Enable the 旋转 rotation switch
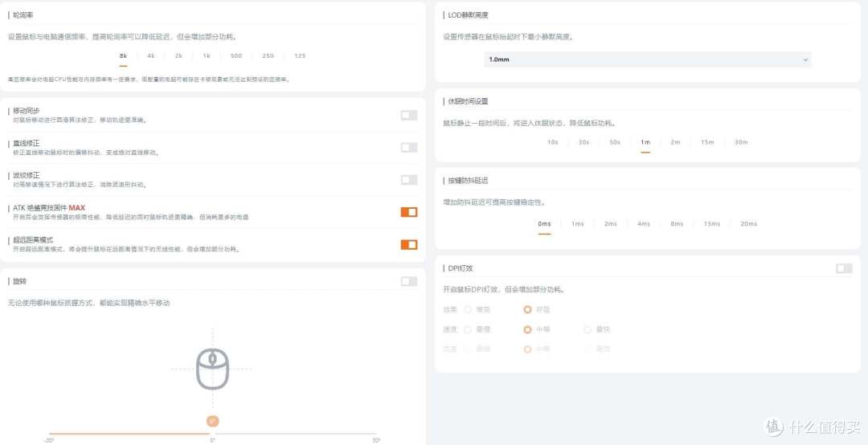The width and height of the screenshot is (868, 445). point(409,281)
